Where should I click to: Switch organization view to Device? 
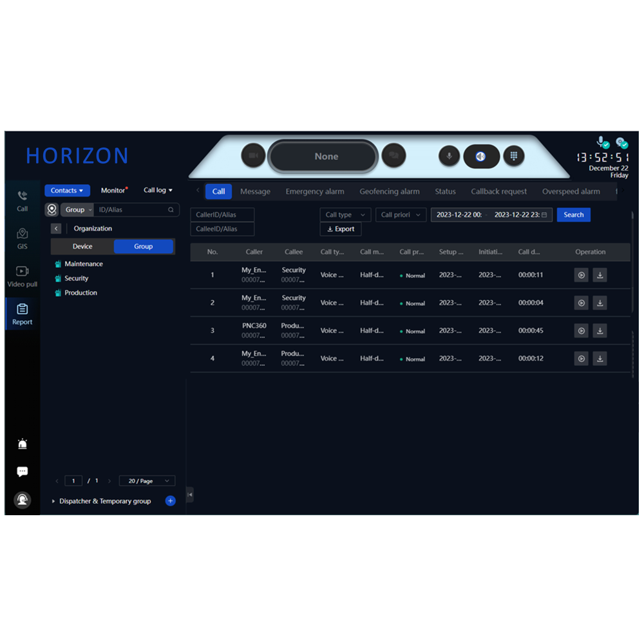click(82, 247)
